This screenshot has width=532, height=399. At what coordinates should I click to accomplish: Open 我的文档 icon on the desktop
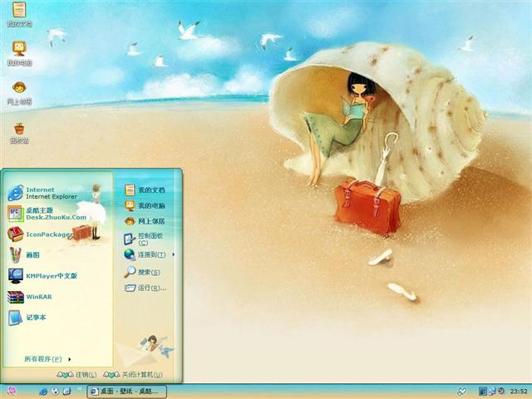click(19, 14)
